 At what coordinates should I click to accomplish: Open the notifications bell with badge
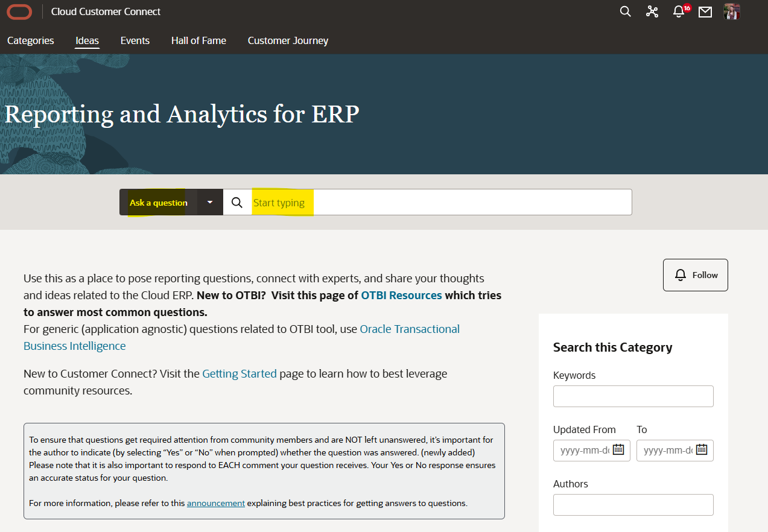pyautogui.click(x=681, y=11)
